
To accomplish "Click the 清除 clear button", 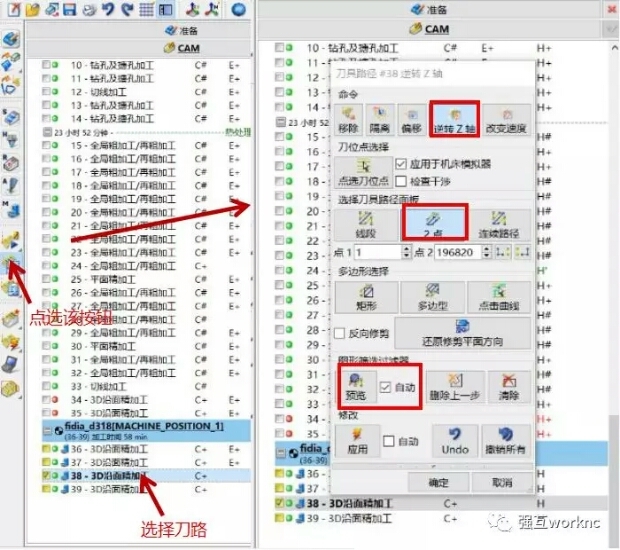I will pos(509,387).
